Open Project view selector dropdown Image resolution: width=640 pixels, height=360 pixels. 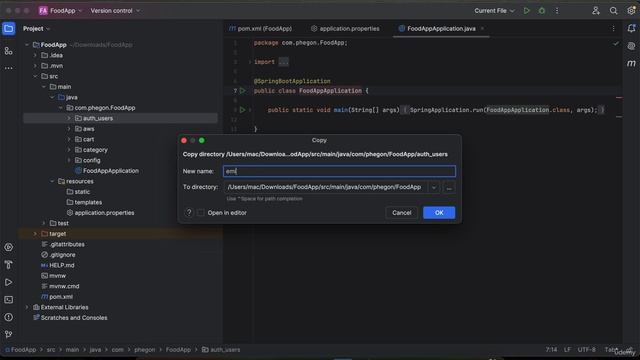pos(36,29)
